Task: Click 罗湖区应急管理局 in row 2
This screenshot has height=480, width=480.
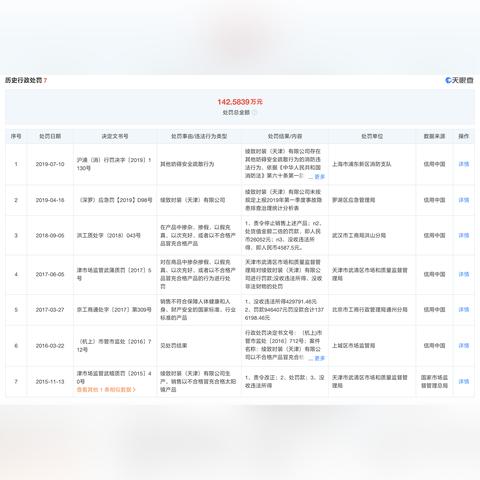Action: click(x=354, y=200)
